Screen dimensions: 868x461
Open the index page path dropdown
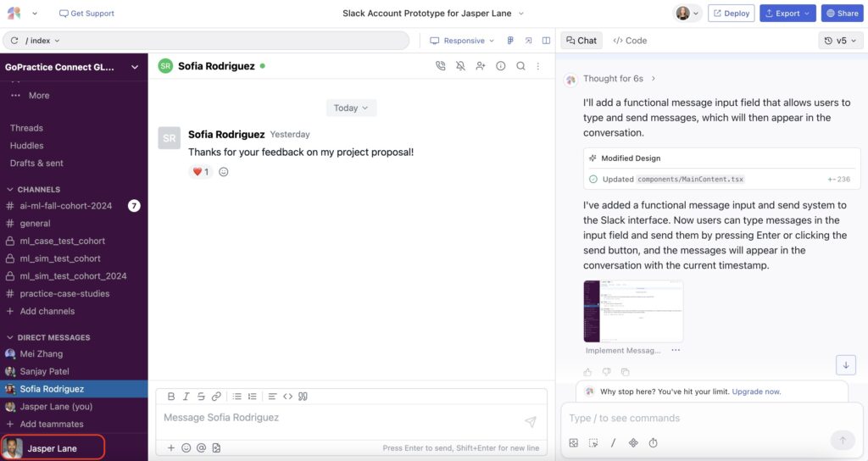coord(42,41)
